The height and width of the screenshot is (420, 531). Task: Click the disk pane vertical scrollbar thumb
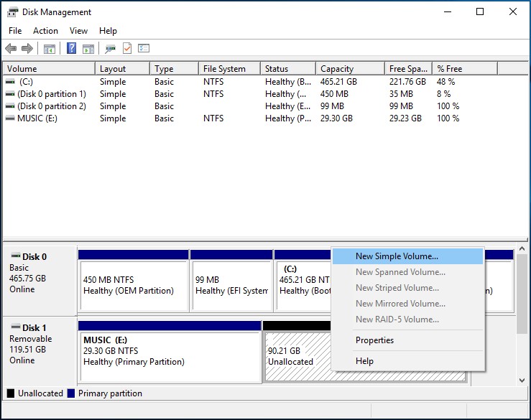click(522, 294)
